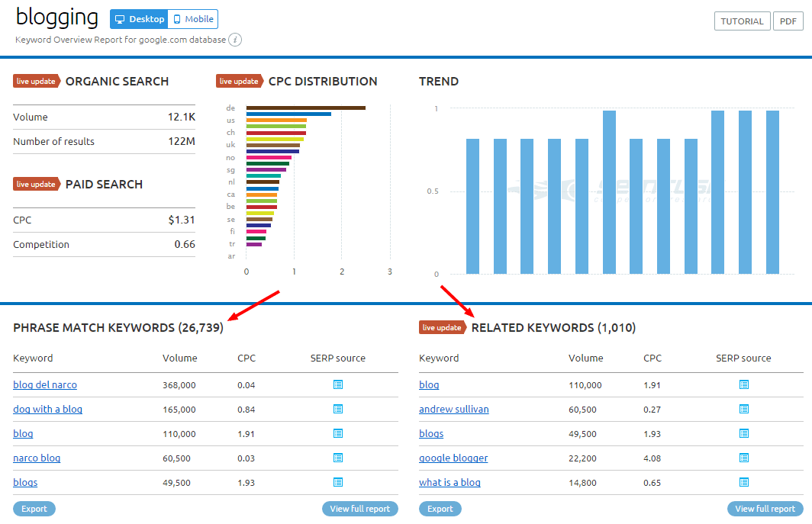Click live update badge beside CPC Distribution

coord(240,82)
